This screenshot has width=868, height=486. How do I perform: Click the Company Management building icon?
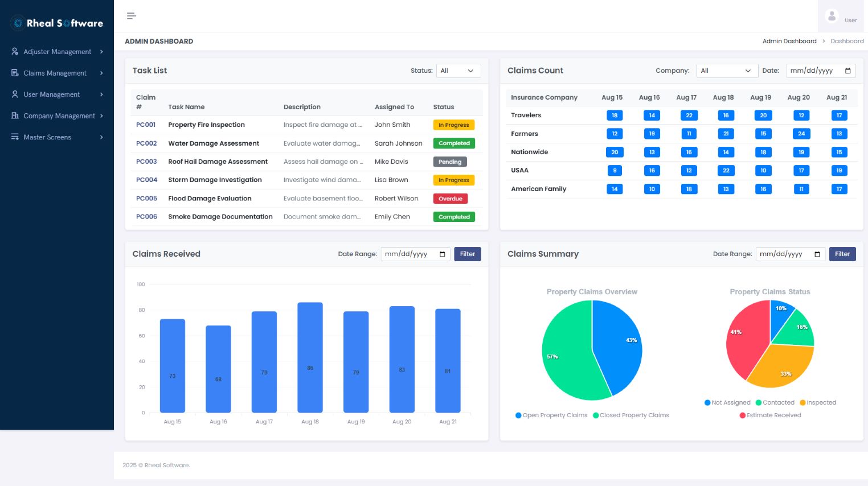pos(15,116)
